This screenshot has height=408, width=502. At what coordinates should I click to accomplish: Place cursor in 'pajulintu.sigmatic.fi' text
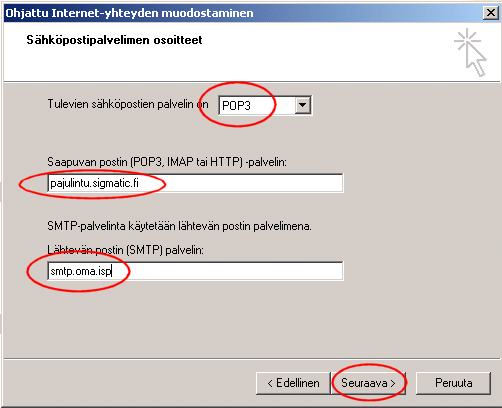click(94, 183)
